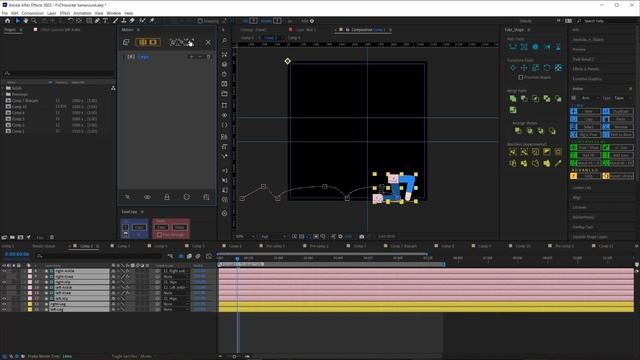This screenshot has width=640, height=360.
Task: Select the Hand tool
Action: click(x=26, y=20)
